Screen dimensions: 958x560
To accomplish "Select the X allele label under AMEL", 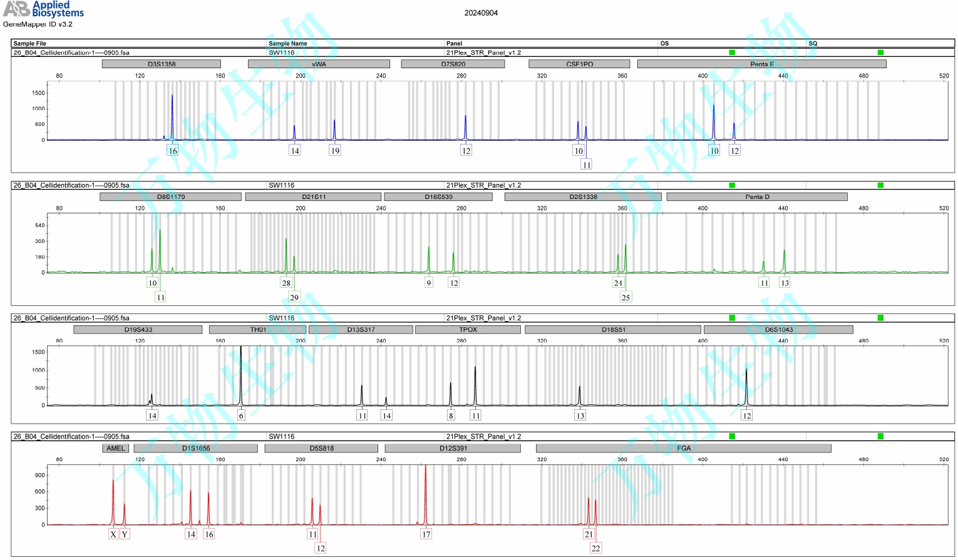I will point(113,534).
